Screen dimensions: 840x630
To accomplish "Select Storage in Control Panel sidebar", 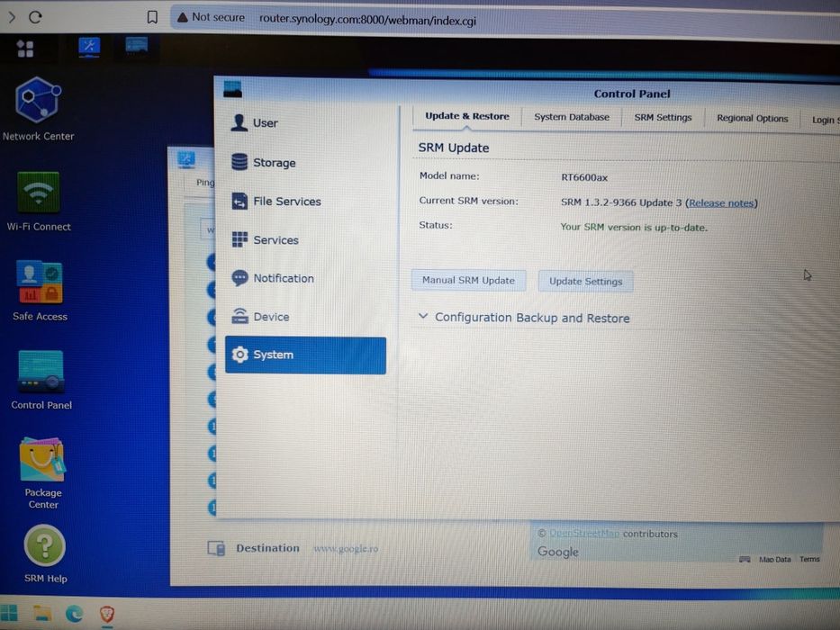I will click(305, 162).
